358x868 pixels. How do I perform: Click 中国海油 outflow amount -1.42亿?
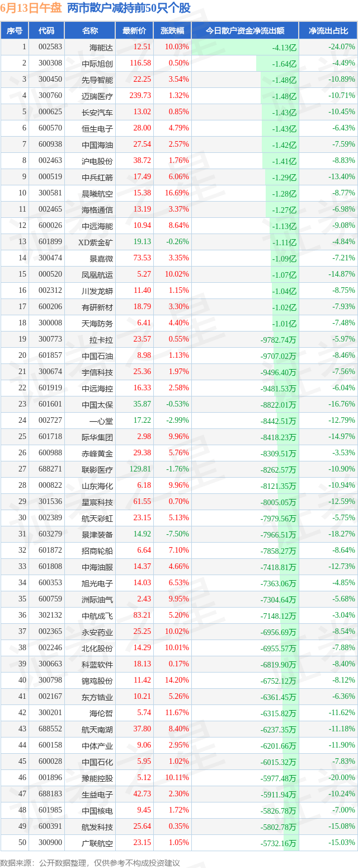pyautogui.click(x=284, y=145)
